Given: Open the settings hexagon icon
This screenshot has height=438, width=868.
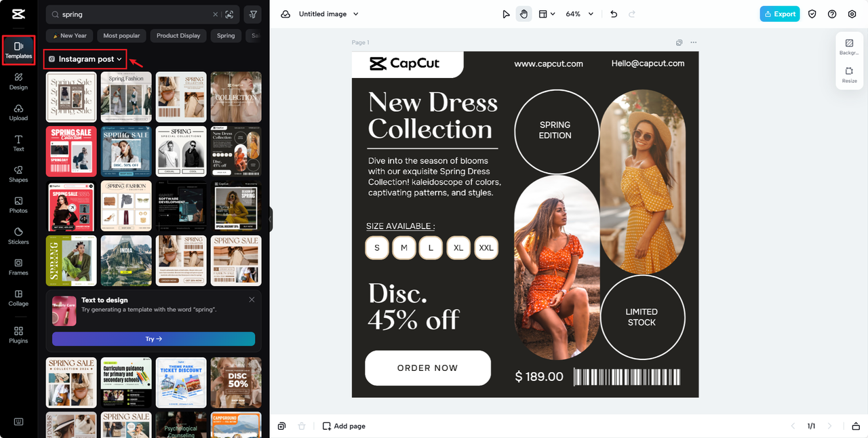Looking at the screenshot, I should (x=852, y=14).
